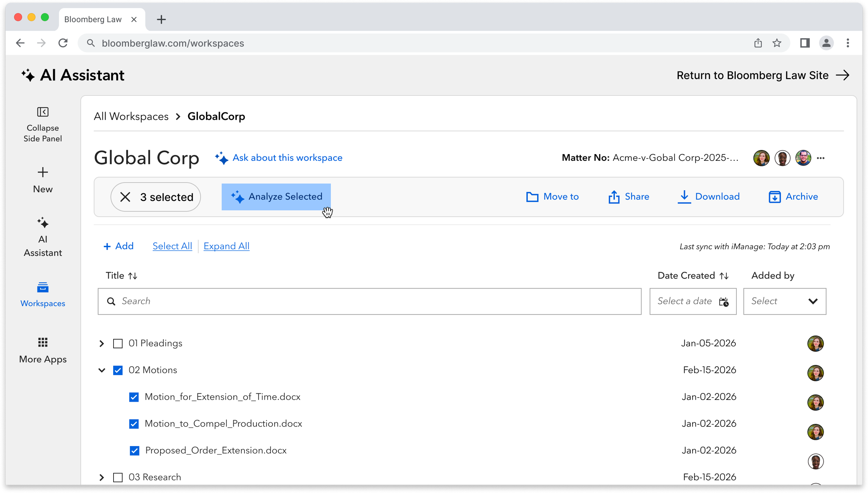Check the 01 Pleadings checkbox

pos(118,343)
